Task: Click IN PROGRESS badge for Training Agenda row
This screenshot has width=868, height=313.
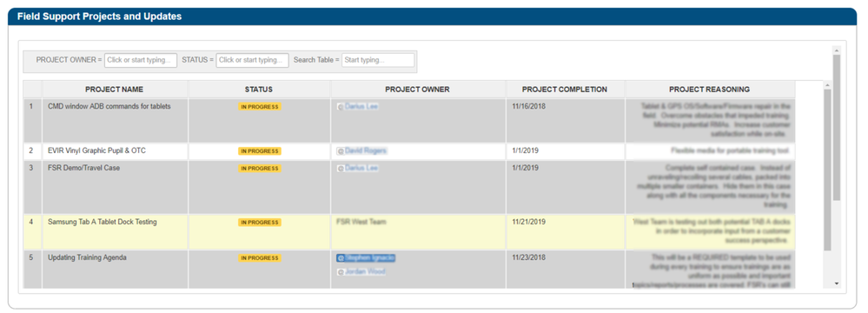Action: point(260,258)
